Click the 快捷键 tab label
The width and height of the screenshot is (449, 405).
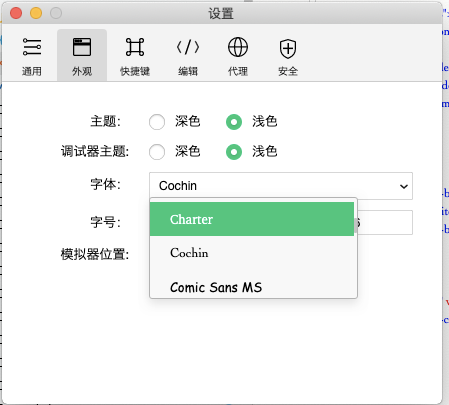tap(135, 71)
